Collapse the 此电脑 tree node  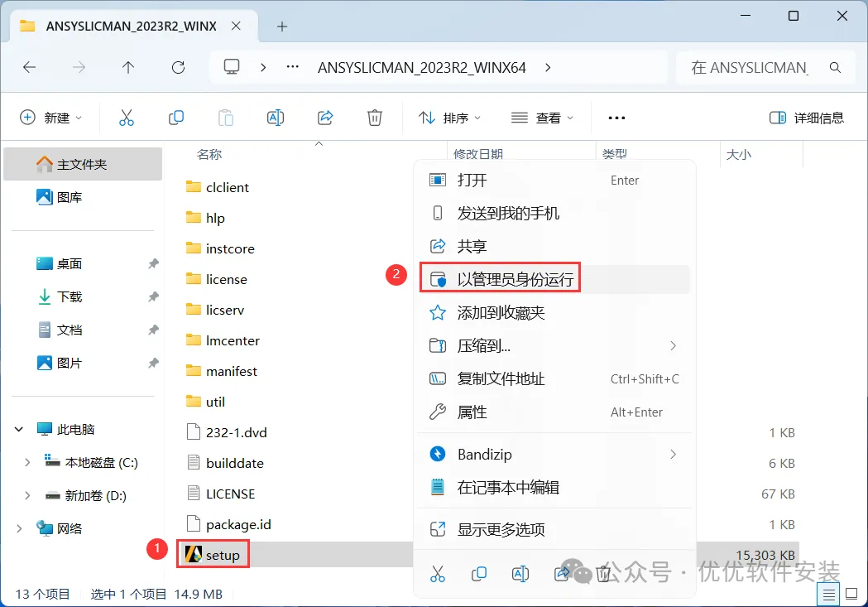[19, 429]
